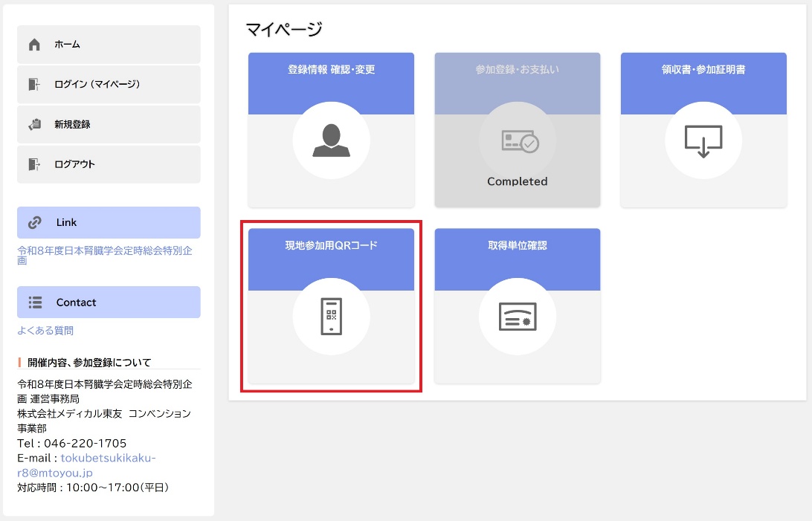The height and width of the screenshot is (521, 812).
Task: Click the download icon on 領収書・参加証明書 card
Action: coord(703,140)
